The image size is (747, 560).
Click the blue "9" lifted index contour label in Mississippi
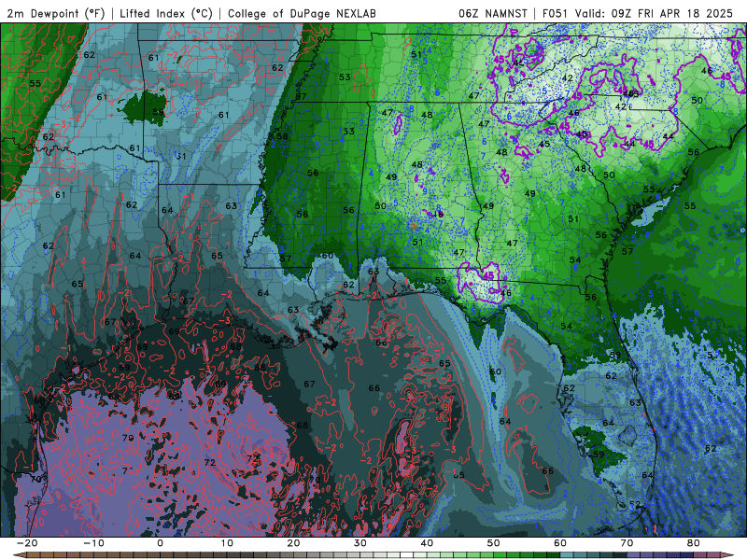(425, 191)
